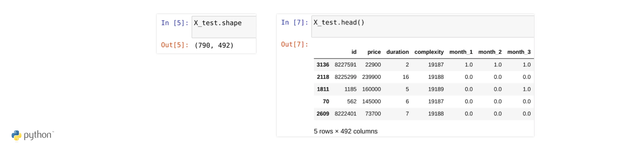Click the month_1 column header
The image size is (644, 151).
(x=461, y=52)
